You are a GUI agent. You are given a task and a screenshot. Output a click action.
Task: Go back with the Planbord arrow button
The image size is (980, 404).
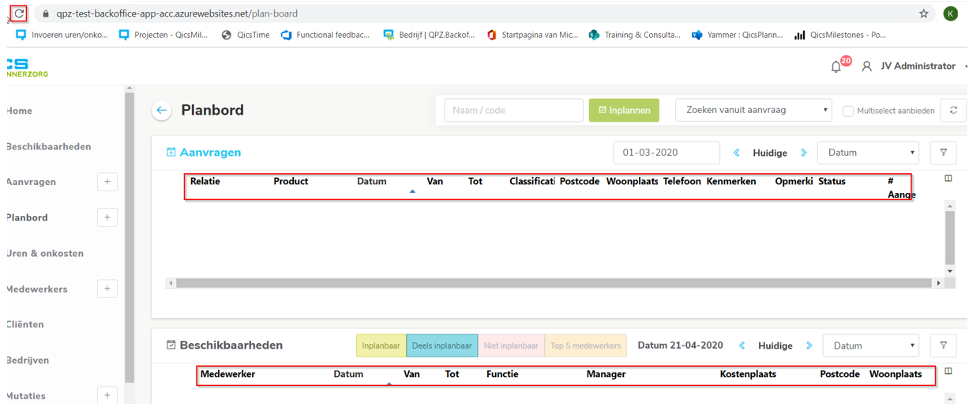162,111
